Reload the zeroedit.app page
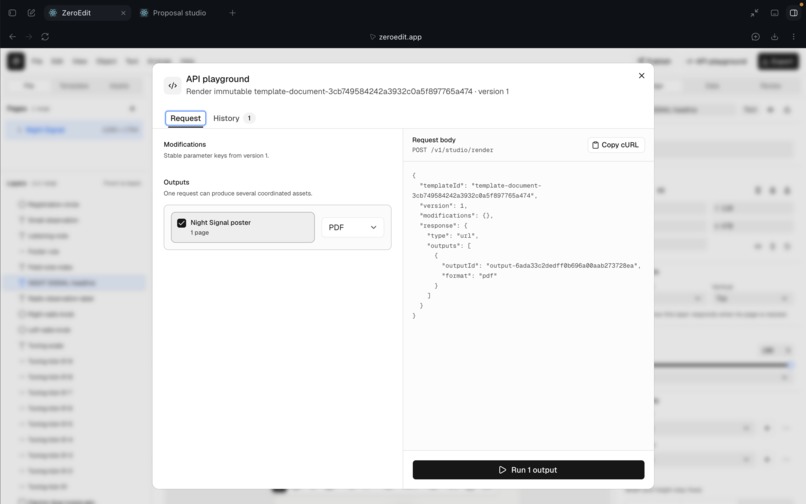Image resolution: width=806 pixels, height=504 pixels. [45, 37]
